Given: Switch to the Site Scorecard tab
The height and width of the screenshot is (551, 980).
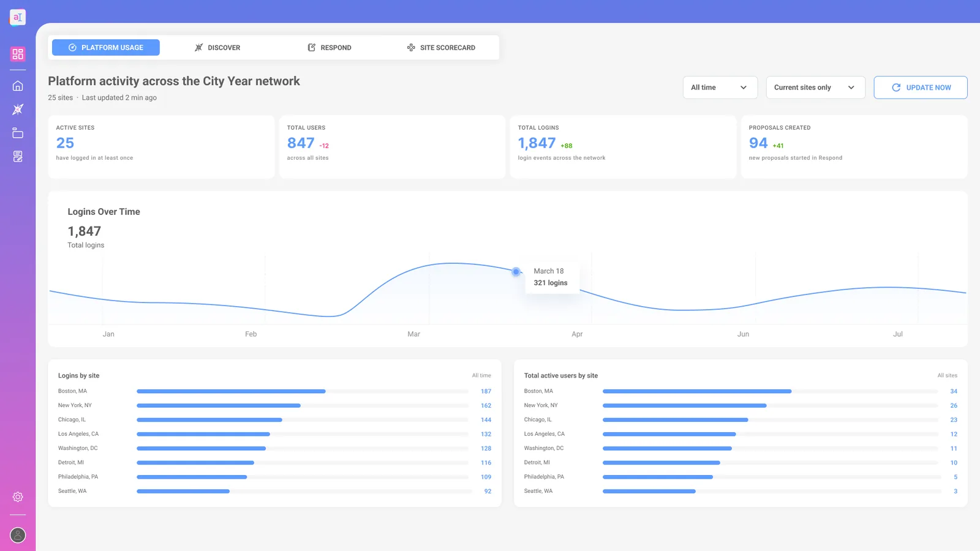Looking at the screenshot, I should [x=441, y=47].
